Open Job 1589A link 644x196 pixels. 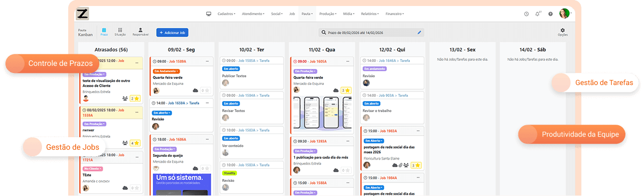(x=178, y=62)
